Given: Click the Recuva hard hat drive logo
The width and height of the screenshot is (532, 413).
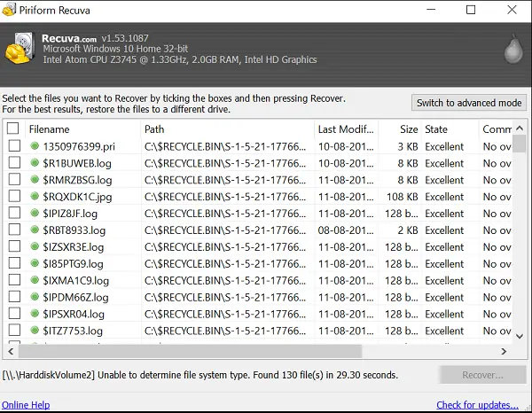Looking at the screenshot, I should [20, 48].
